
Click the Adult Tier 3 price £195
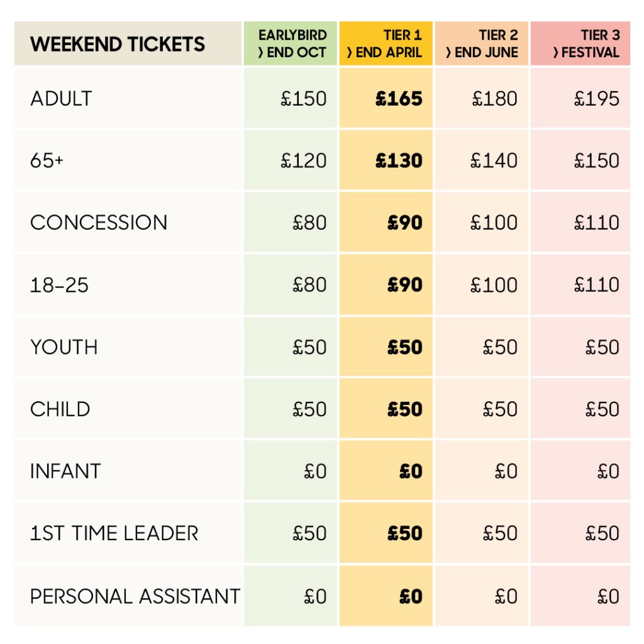[596, 99]
